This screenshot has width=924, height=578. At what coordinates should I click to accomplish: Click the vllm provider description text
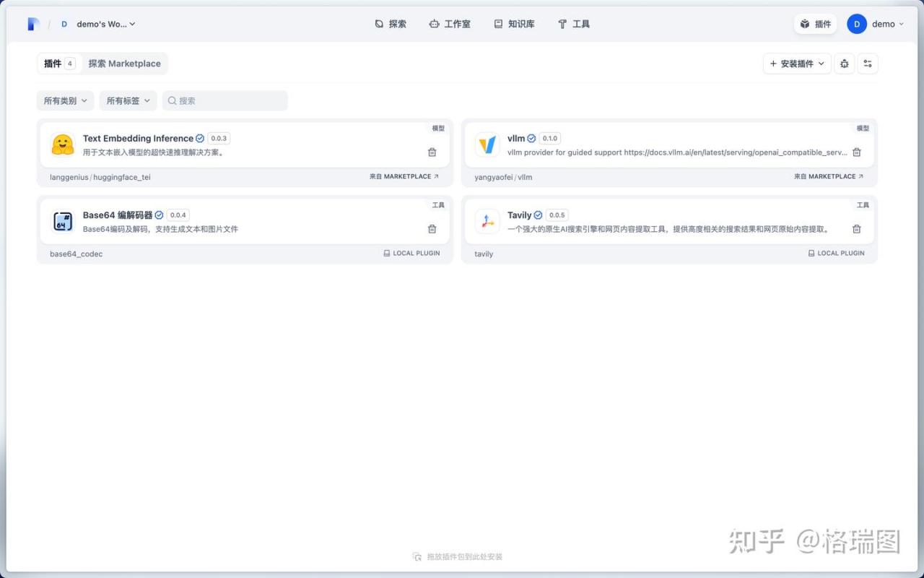pos(677,152)
